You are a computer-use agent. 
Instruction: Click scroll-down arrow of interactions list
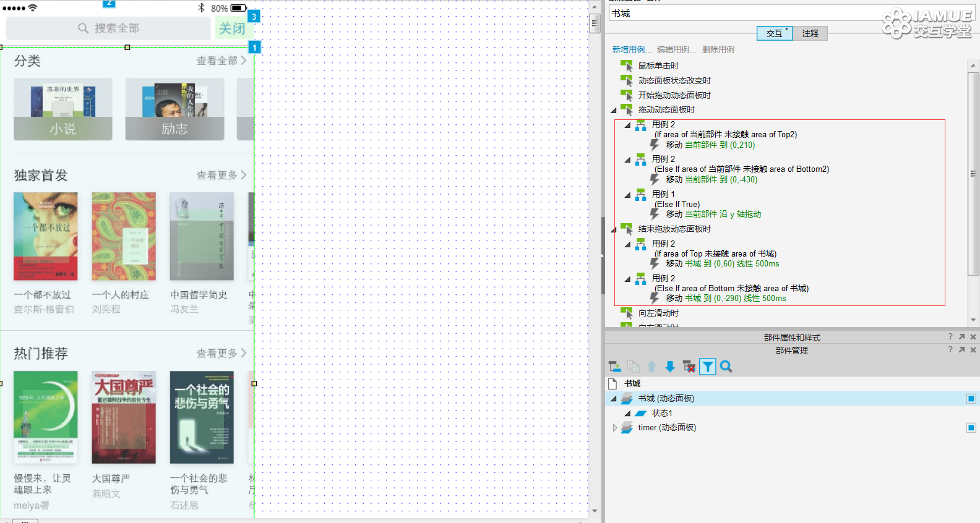point(973,320)
